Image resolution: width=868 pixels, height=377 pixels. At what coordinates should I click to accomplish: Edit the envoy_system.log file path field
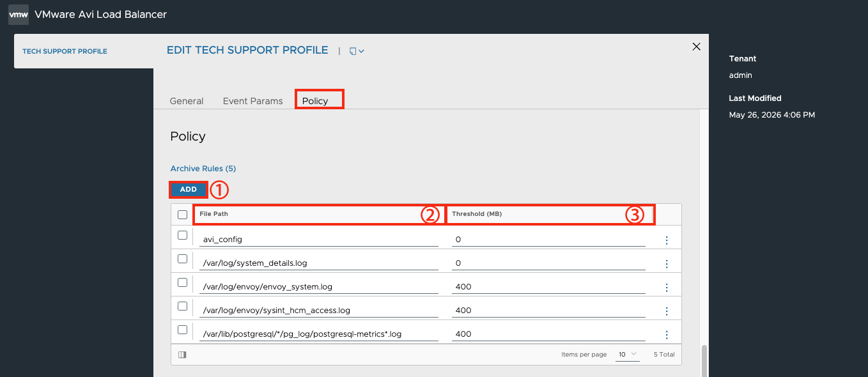319,287
